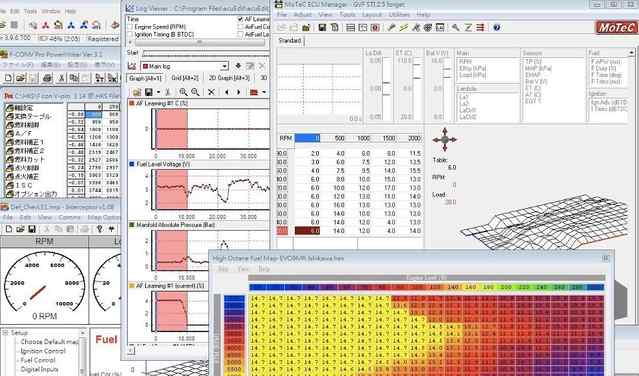
Task: Click the Standard tab in MoTeC
Action: click(x=290, y=41)
